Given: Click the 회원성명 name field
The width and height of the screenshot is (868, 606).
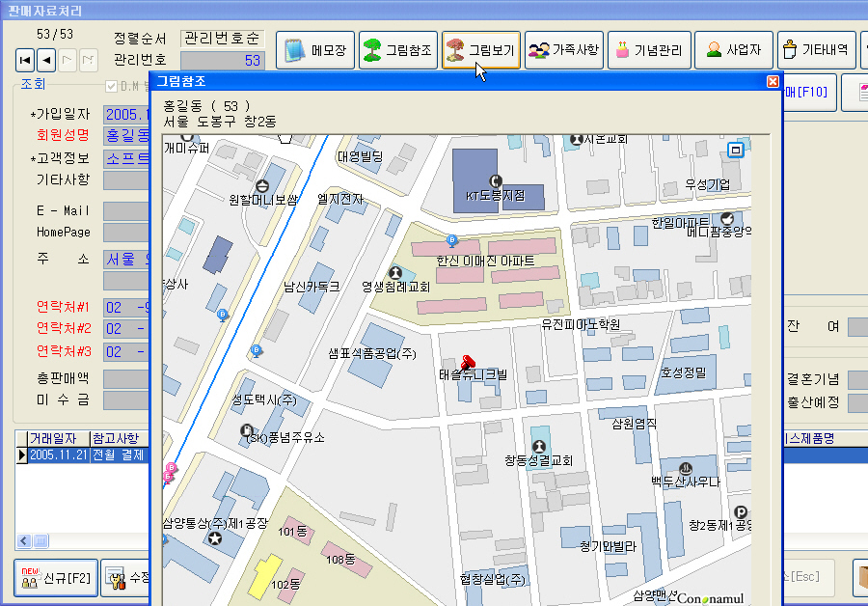Looking at the screenshot, I should pos(126,135).
